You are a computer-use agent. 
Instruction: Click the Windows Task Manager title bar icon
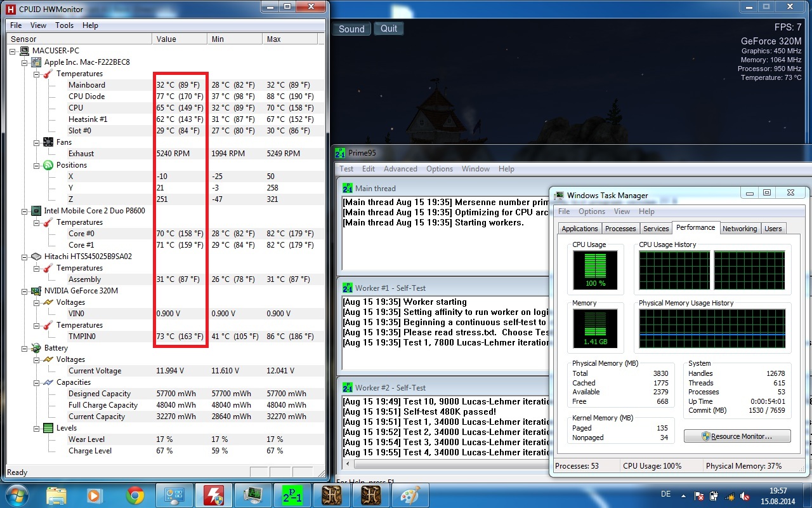tap(560, 196)
